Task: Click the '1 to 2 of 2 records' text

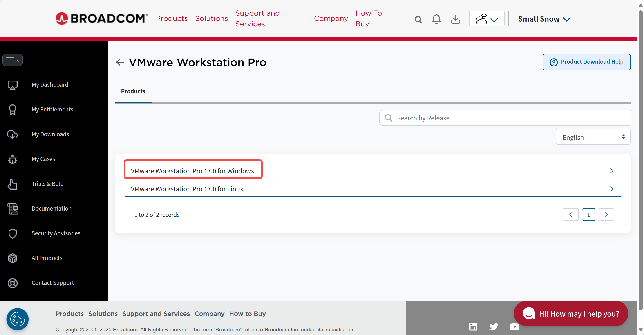Action: coord(157,215)
